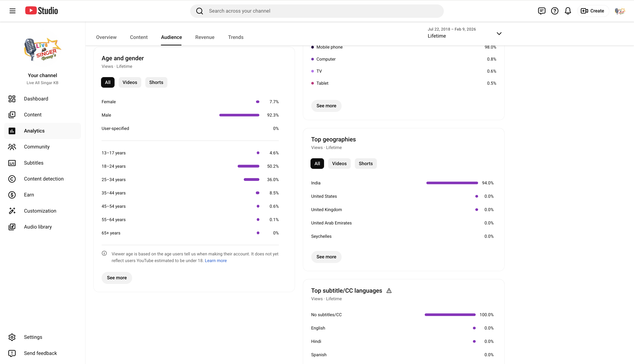Click the '98.0%' Mobile phone value

click(x=490, y=47)
